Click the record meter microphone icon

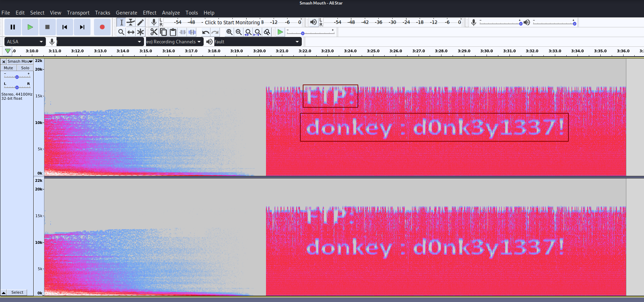click(x=154, y=23)
